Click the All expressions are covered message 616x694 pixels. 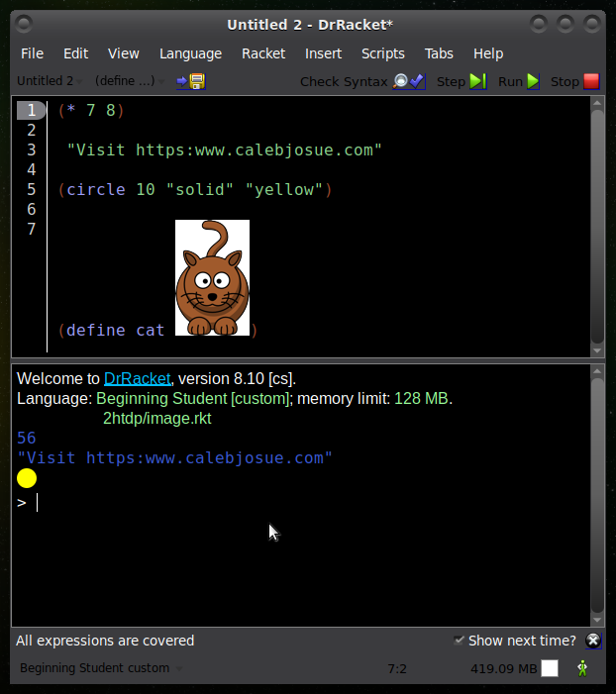pos(105,641)
